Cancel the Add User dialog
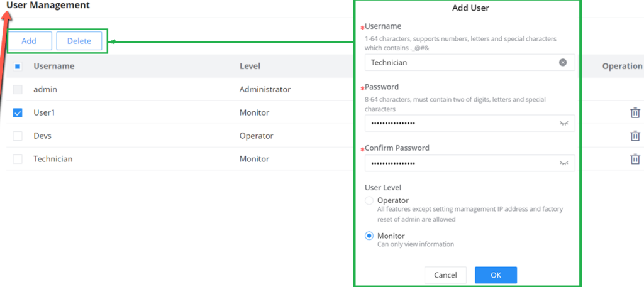This screenshot has width=644, height=287. click(x=446, y=275)
